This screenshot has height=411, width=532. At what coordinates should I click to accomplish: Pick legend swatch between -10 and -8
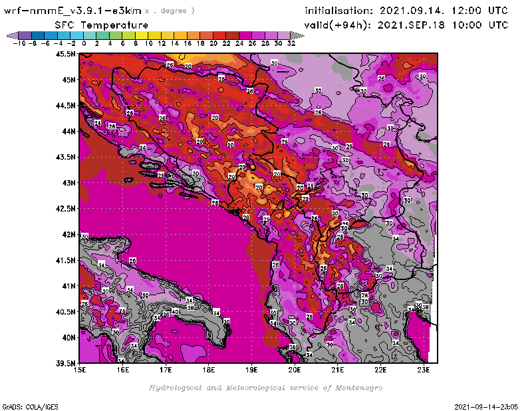(x=25, y=35)
